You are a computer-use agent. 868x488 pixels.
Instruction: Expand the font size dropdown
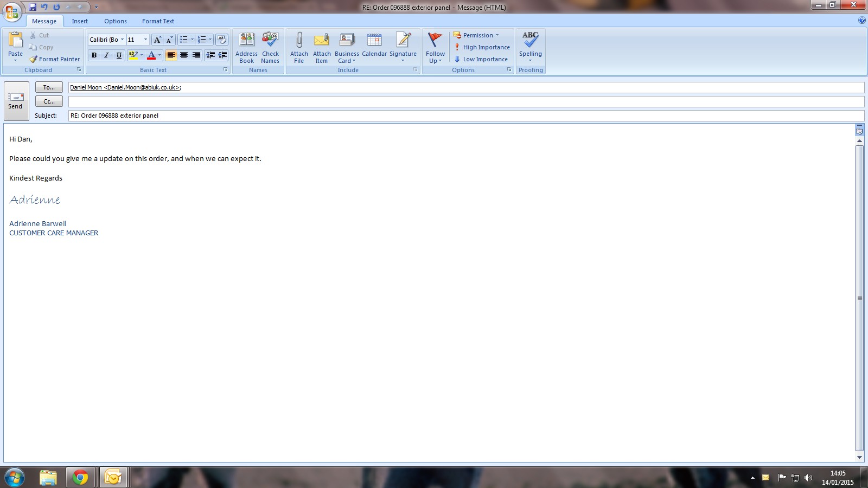[x=145, y=40]
